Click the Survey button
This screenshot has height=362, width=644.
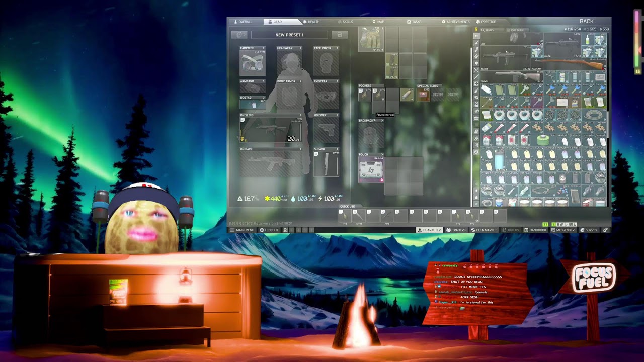tap(589, 230)
